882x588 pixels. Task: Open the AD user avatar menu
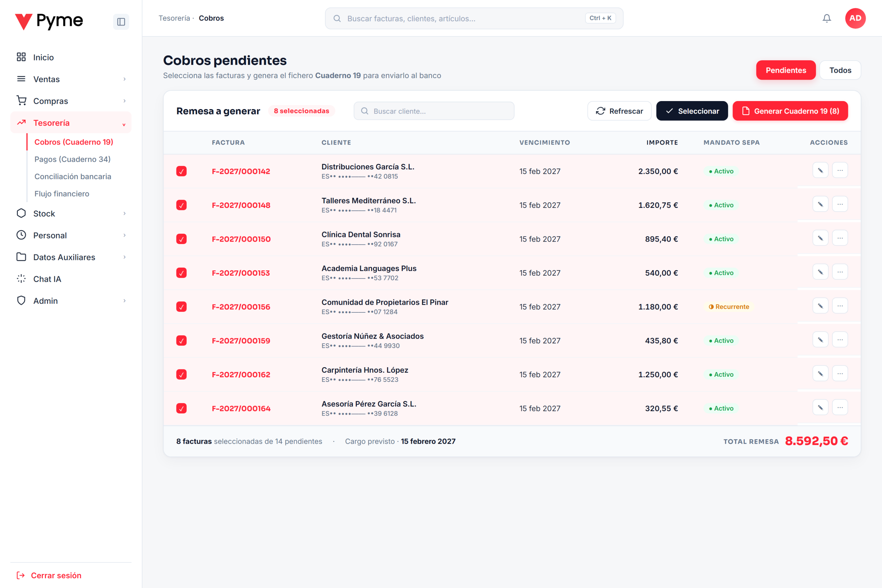pos(855,18)
